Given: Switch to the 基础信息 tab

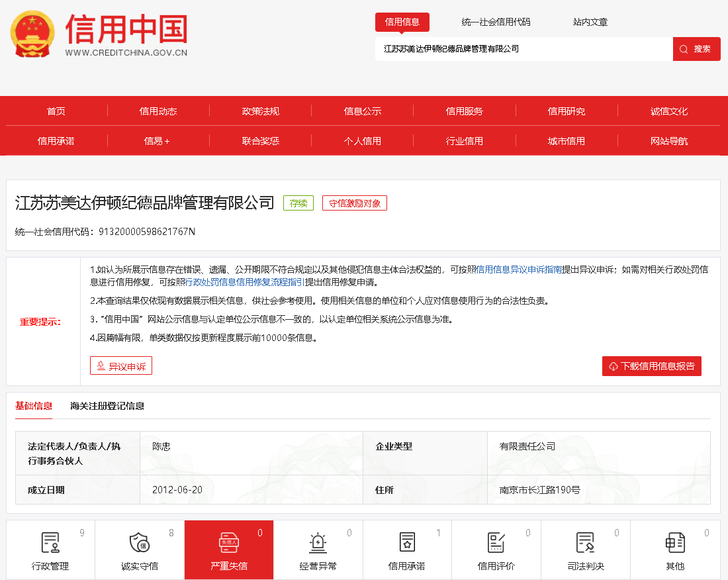Looking at the screenshot, I should (x=34, y=406).
